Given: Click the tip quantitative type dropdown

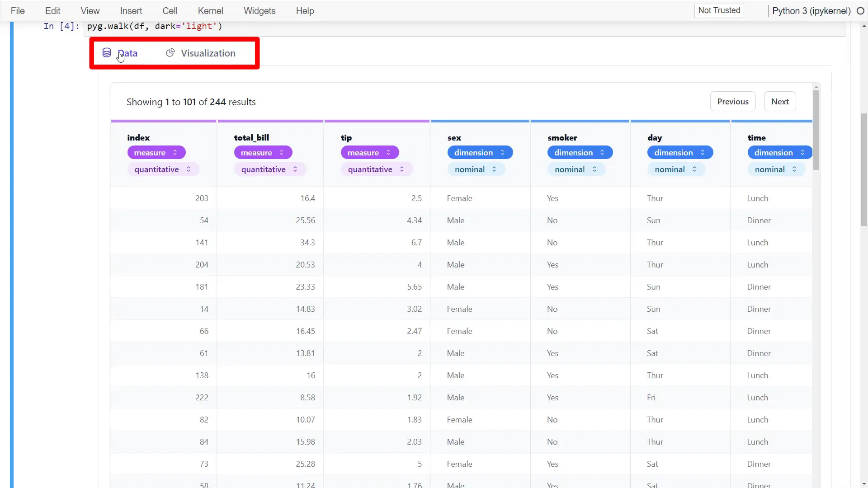Looking at the screenshot, I should click(376, 169).
